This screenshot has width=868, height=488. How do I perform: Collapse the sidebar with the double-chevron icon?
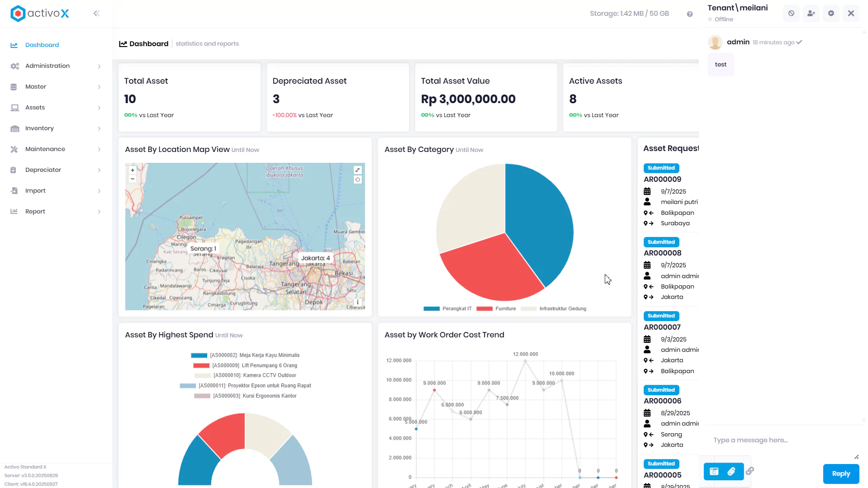pyautogui.click(x=96, y=14)
